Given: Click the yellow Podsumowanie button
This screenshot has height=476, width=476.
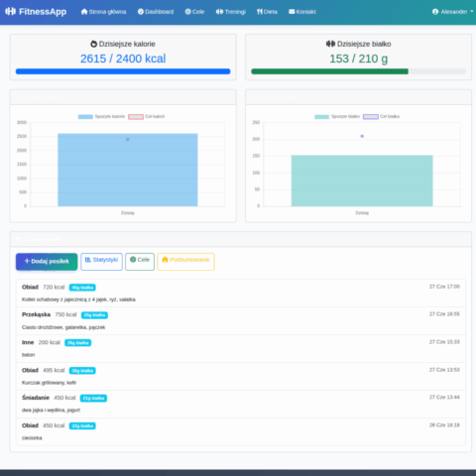Looking at the screenshot, I should click(x=185, y=262).
